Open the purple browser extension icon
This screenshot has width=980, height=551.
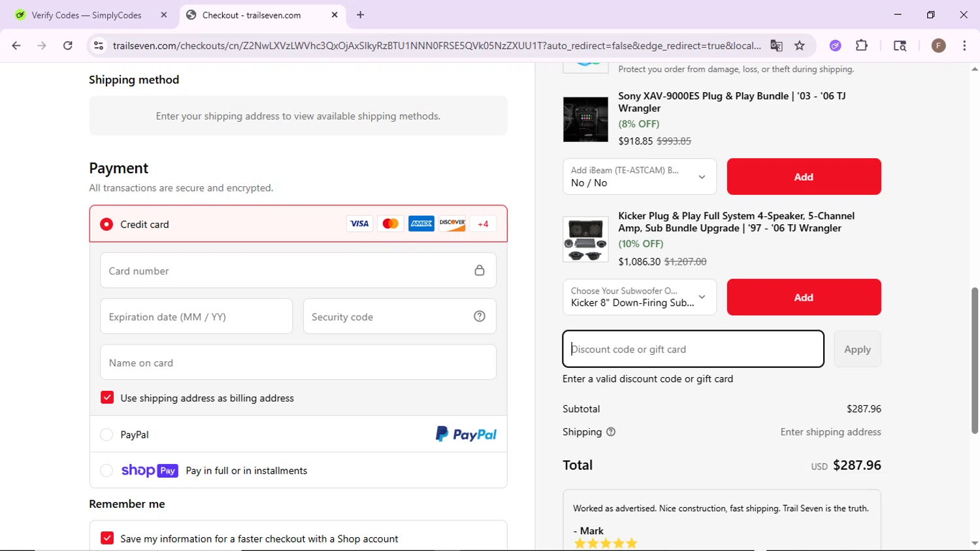tap(835, 46)
